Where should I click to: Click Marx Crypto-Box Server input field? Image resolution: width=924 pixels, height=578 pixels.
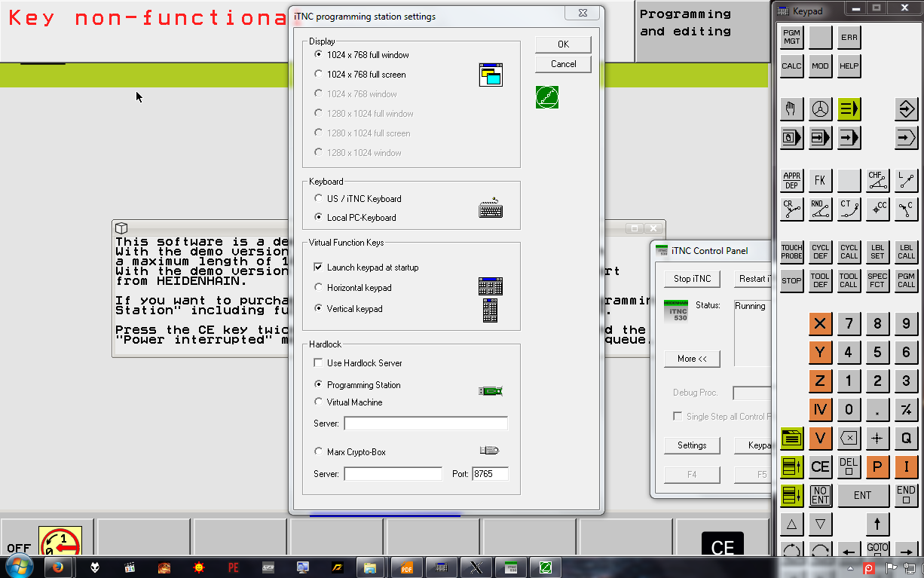click(x=393, y=474)
